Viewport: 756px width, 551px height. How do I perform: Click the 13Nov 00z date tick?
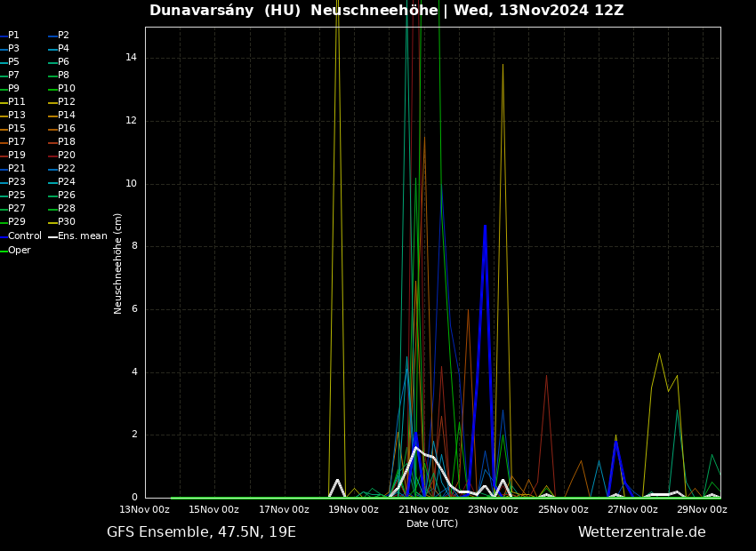[145, 510]
